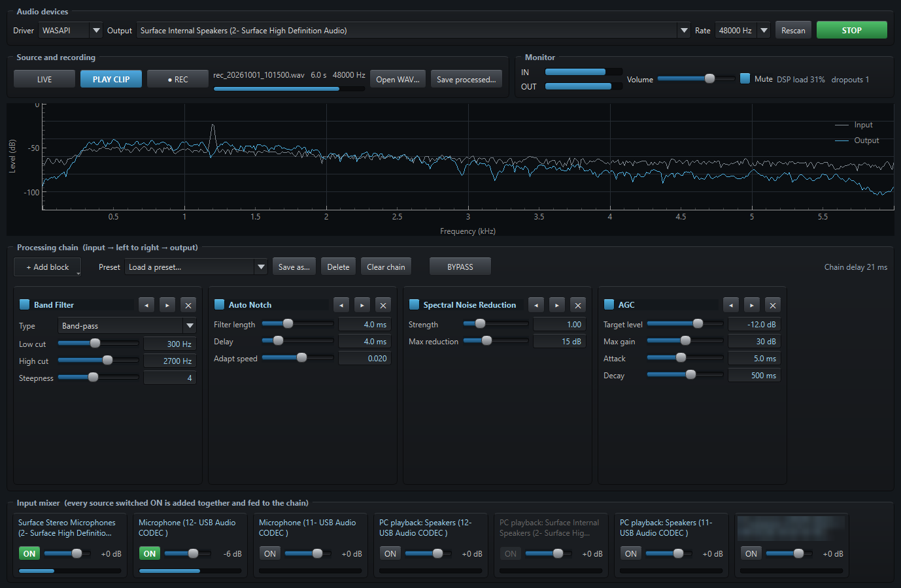This screenshot has height=588, width=901.
Task: Open the Driver dropdown
Action: point(71,30)
